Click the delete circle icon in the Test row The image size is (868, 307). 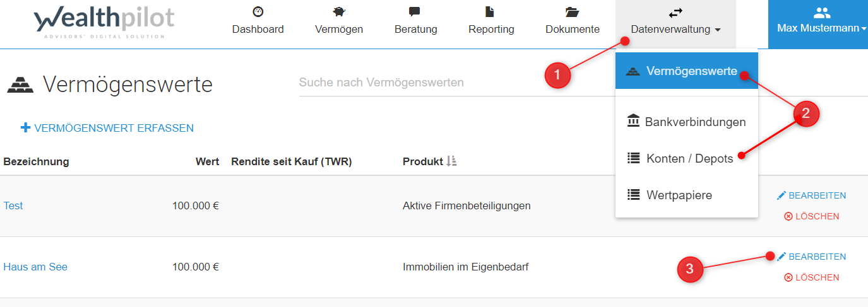click(788, 216)
